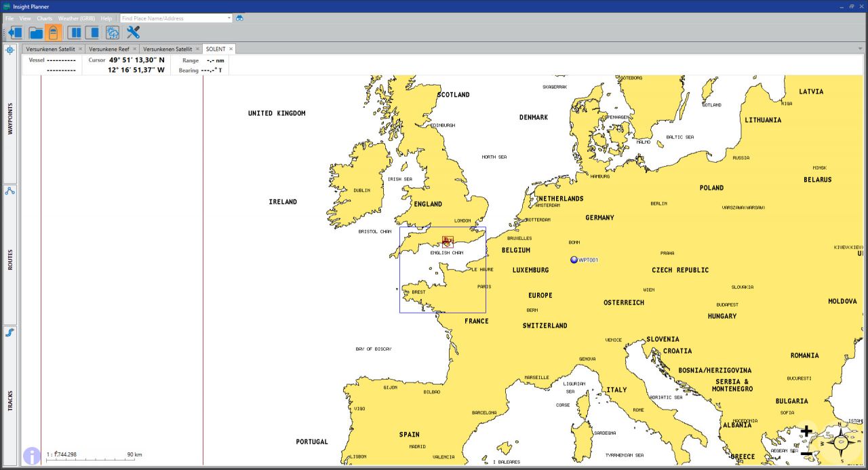The width and height of the screenshot is (868, 470).
Task: Open the wrench and screwdriver settings
Action: coord(133,33)
